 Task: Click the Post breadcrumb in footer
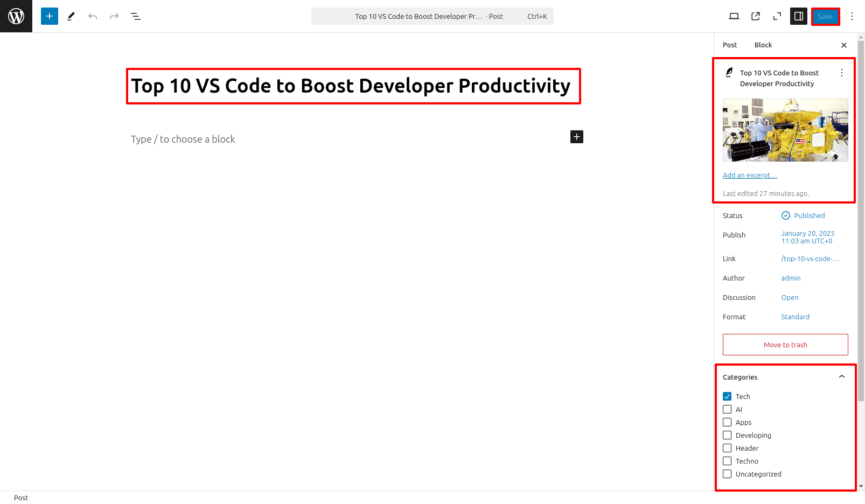[21, 498]
